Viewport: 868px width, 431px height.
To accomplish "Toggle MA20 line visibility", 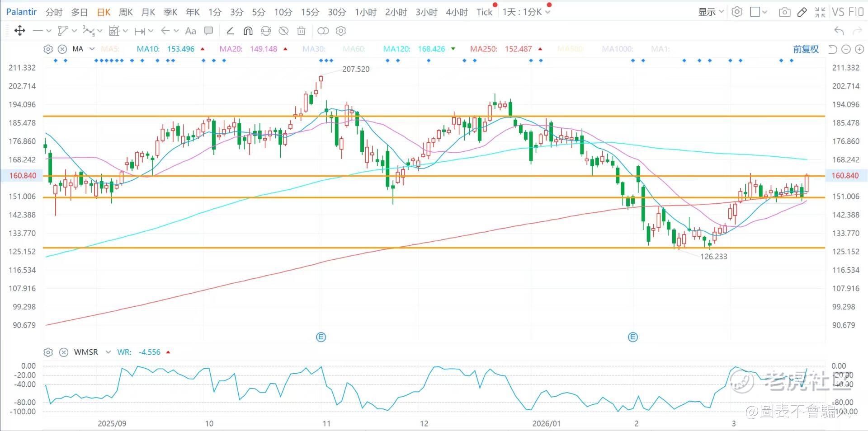I will coord(231,49).
